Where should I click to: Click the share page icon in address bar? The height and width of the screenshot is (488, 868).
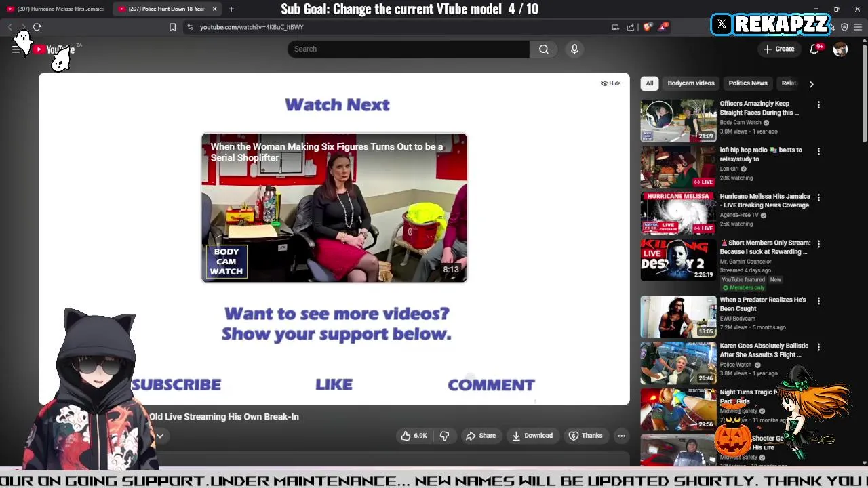[631, 27]
